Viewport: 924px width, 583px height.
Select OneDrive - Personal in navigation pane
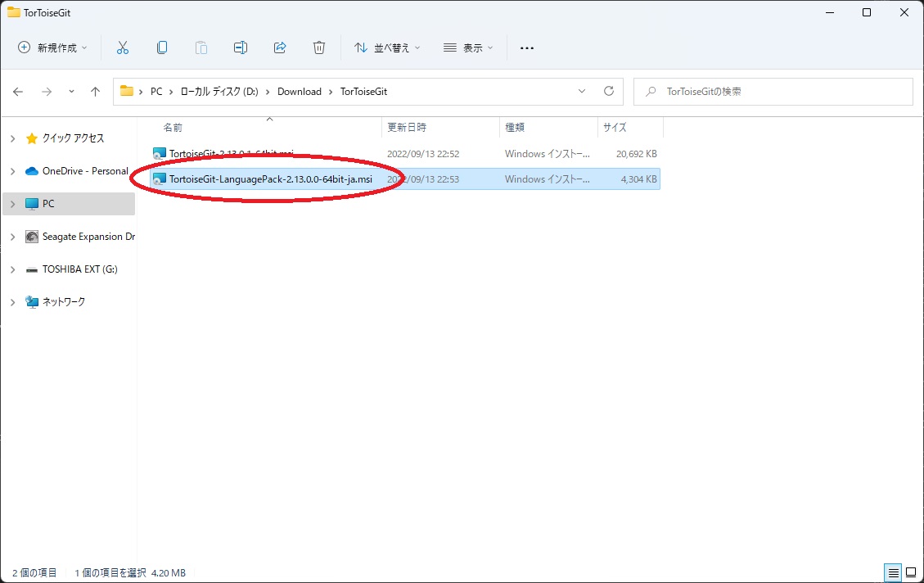(x=69, y=171)
